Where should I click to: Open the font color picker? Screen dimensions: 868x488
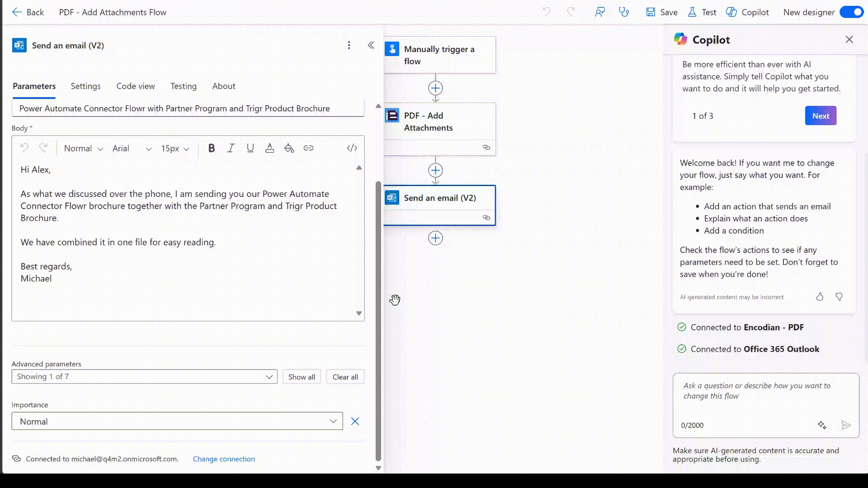tap(269, 148)
